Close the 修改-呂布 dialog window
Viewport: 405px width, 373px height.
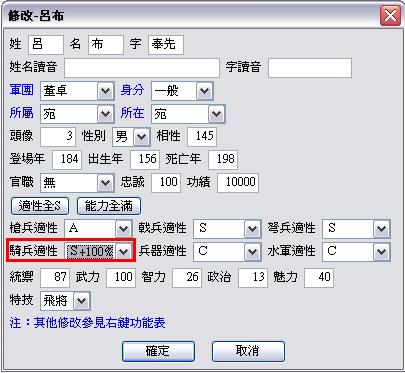[x=390, y=15]
